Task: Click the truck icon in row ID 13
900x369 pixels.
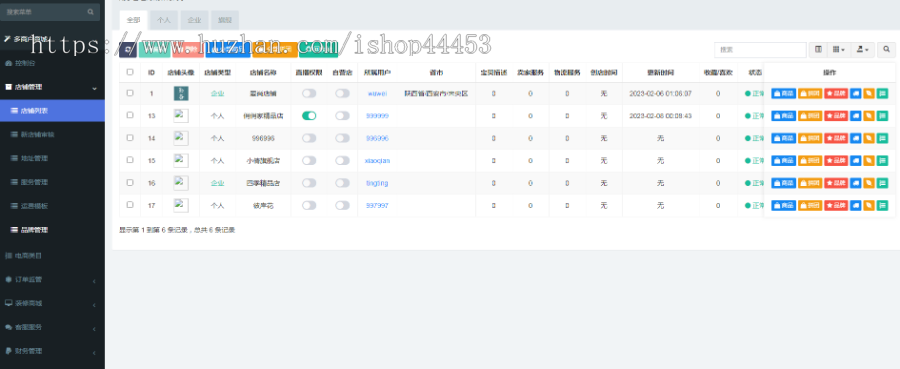Action: [856, 116]
